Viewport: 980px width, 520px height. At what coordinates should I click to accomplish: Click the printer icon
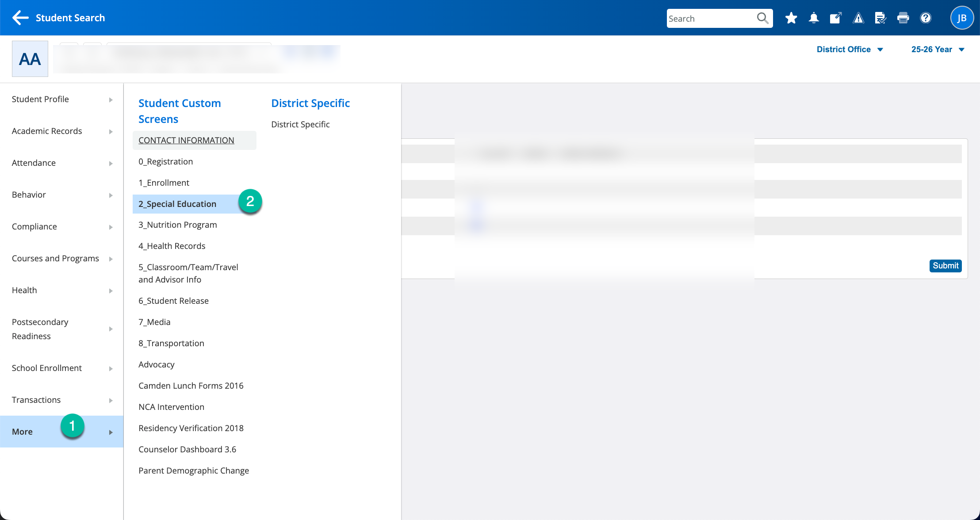[903, 18]
